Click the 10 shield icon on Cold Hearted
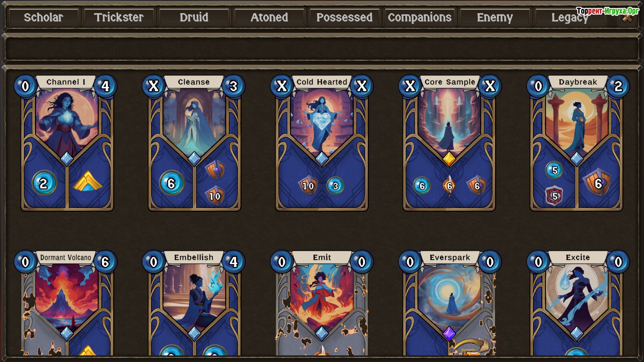Viewport: 644px width, 362px height. point(308,185)
